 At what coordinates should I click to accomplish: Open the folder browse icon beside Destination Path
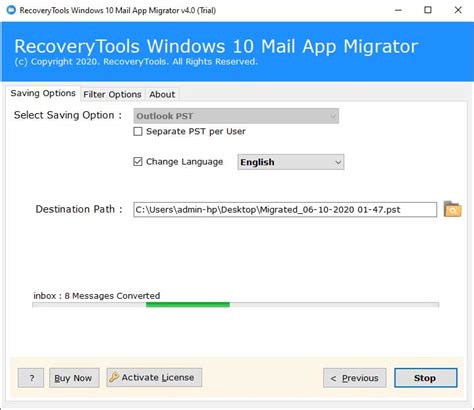(452, 209)
